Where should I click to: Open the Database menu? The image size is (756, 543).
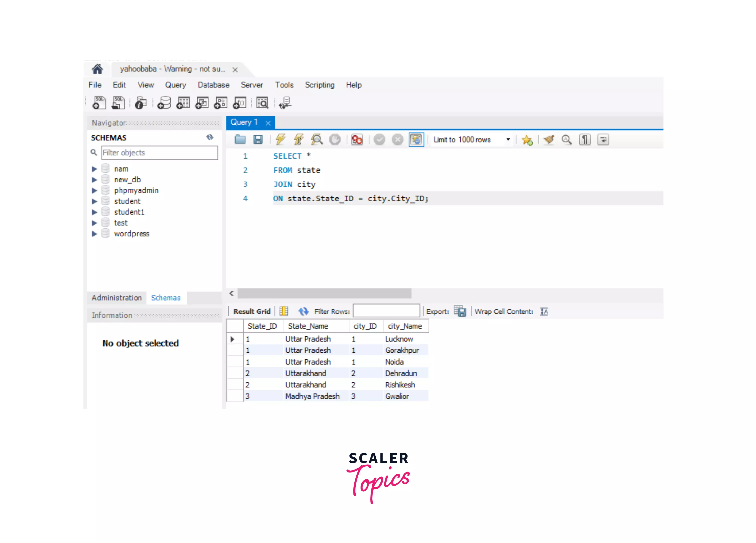pos(213,85)
